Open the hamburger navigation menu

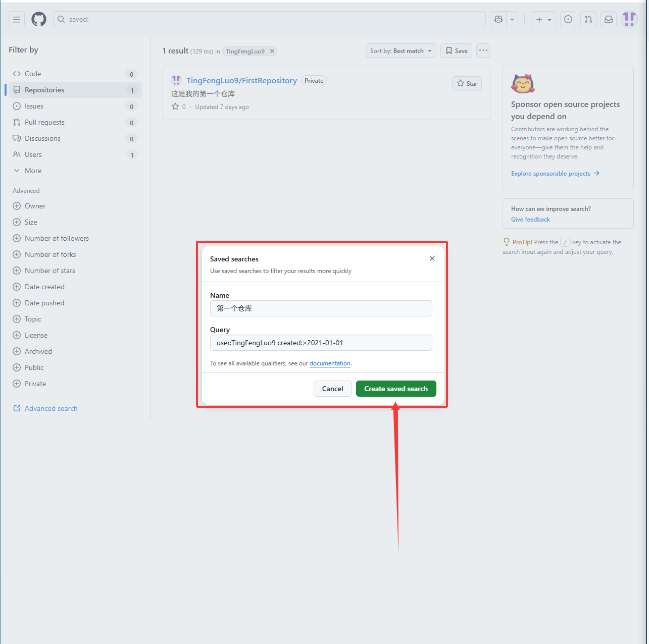[x=17, y=20]
